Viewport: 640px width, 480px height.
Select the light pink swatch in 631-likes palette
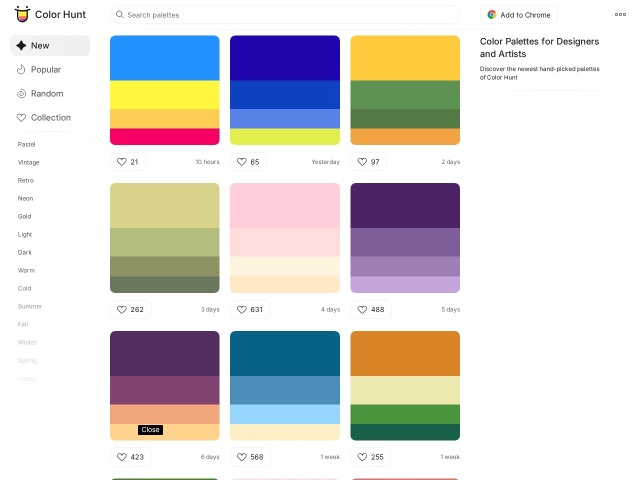(x=285, y=206)
